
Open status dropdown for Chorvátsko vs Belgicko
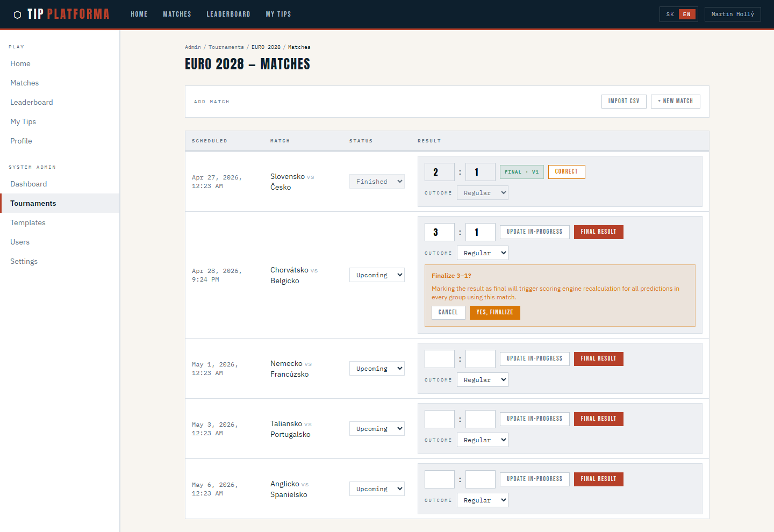point(377,275)
